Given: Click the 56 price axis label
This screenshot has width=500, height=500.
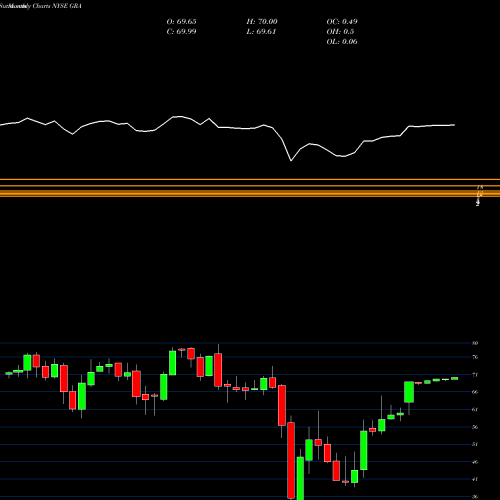Looking at the screenshot, I should pyautogui.click(x=475, y=427).
